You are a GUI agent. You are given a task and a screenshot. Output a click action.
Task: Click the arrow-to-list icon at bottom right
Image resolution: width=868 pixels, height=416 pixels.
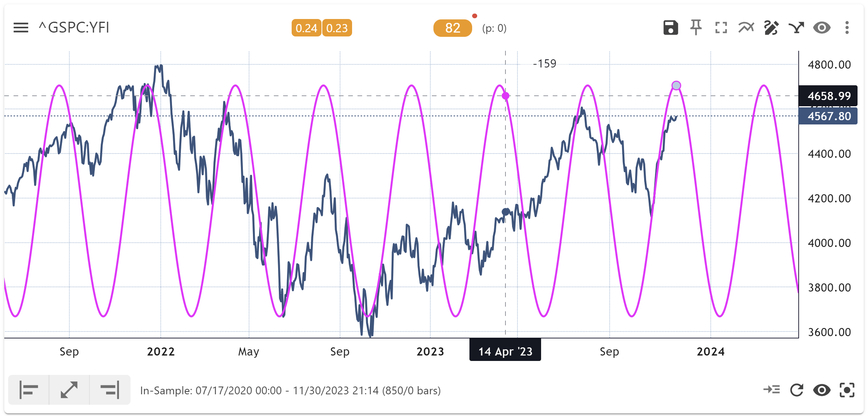click(x=772, y=390)
